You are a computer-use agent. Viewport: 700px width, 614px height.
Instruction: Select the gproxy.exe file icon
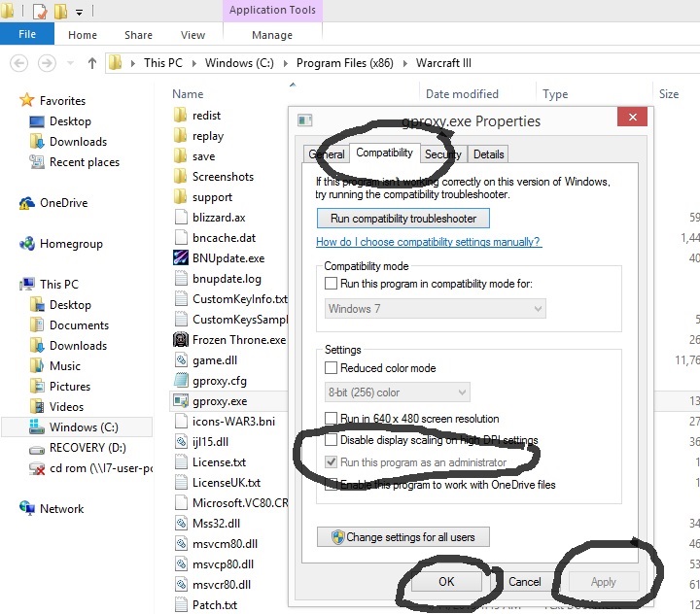click(181, 400)
